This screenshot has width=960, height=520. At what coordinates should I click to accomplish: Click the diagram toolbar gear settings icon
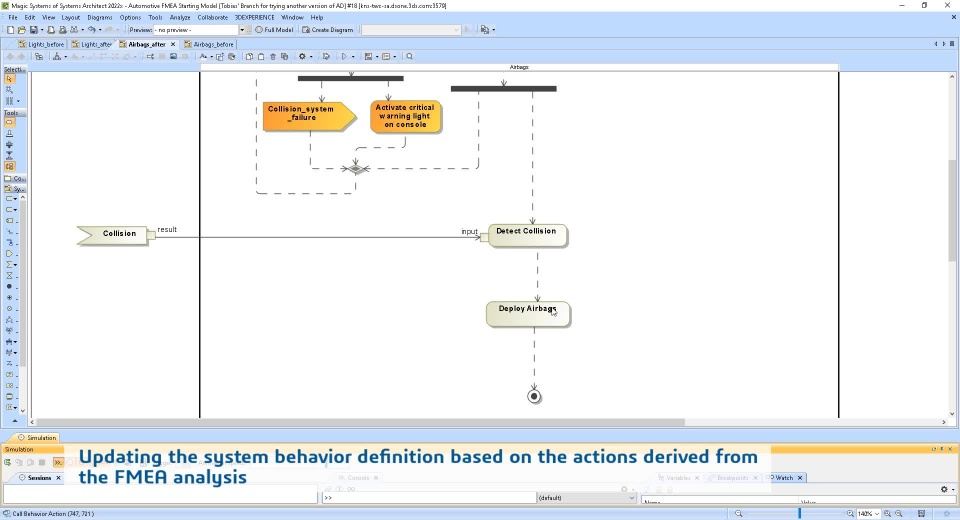[x=302, y=56]
